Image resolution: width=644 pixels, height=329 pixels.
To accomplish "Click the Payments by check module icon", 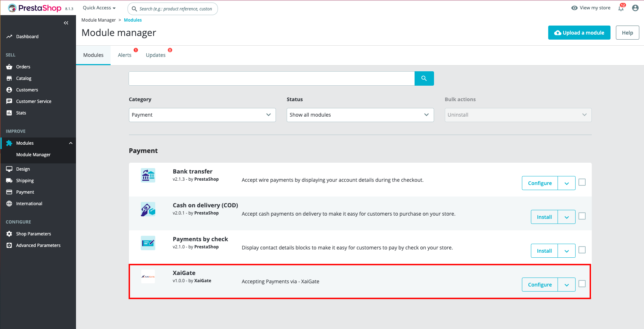I will click(148, 243).
